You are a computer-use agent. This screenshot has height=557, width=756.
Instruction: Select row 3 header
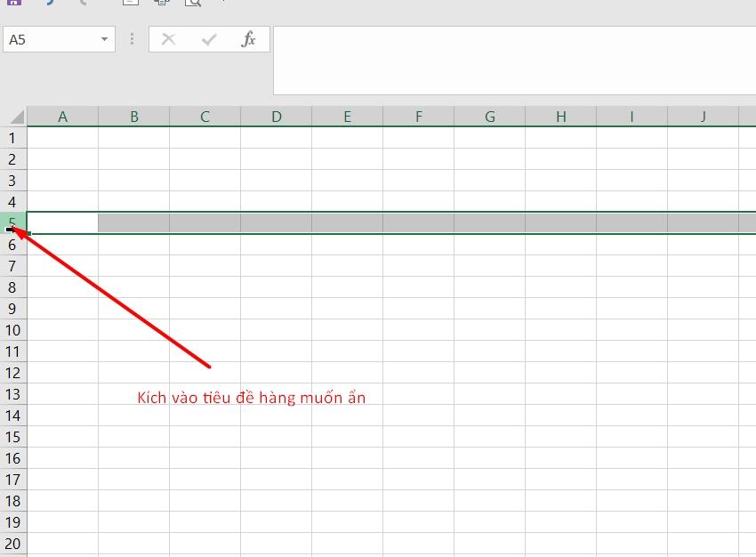pos(13,181)
